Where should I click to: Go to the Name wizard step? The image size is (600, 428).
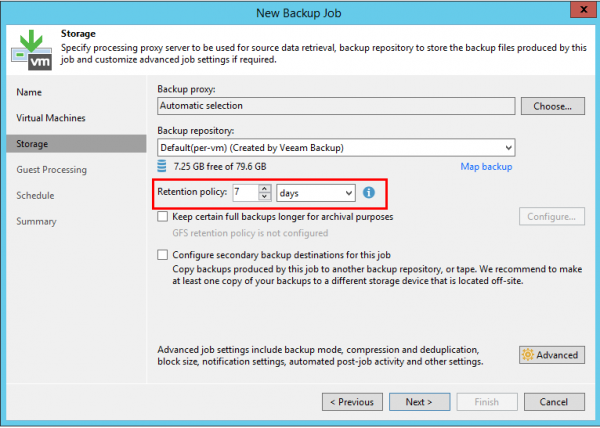pos(30,92)
